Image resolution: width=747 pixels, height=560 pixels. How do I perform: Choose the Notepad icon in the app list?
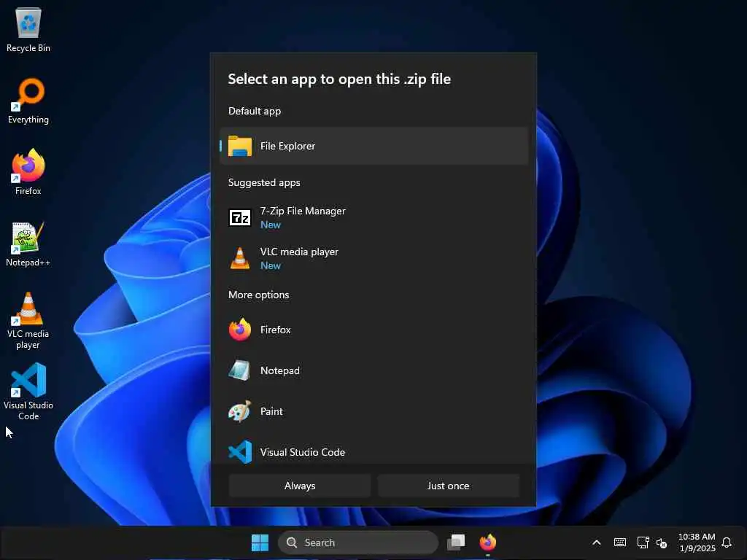(x=239, y=370)
